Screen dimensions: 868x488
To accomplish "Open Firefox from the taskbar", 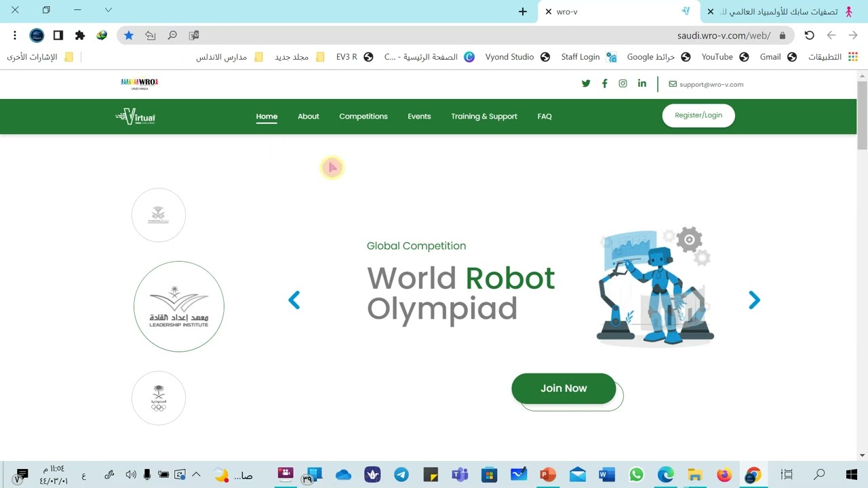I will point(724,474).
